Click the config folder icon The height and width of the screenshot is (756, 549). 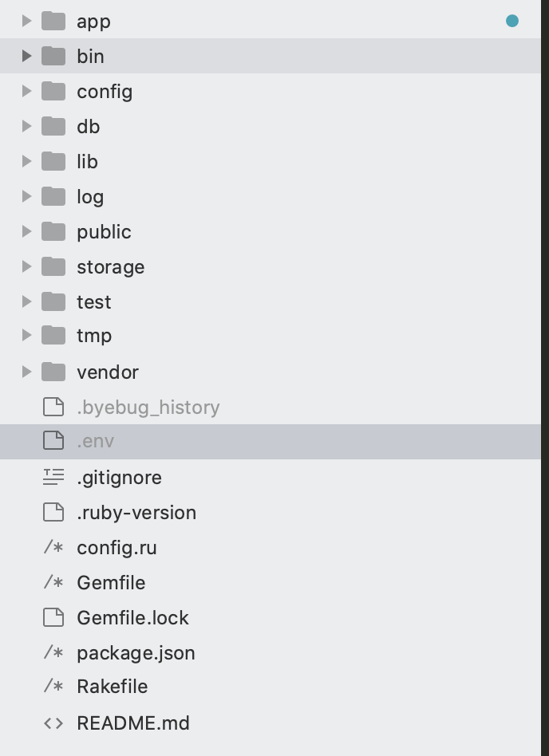pyautogui.click(x=53, y=91)
